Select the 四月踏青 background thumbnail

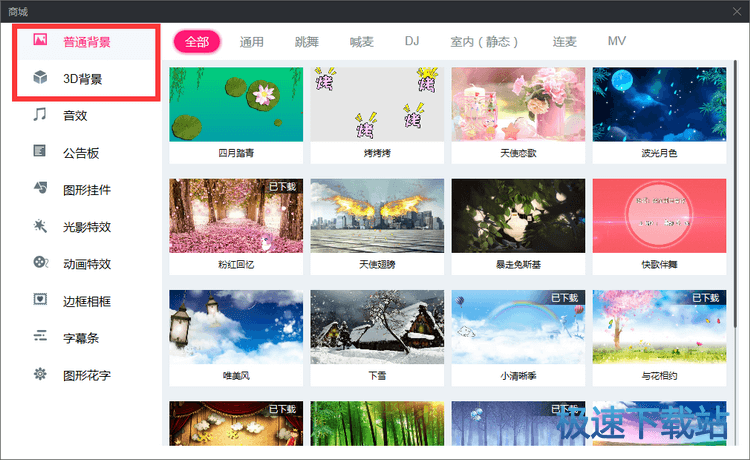click(x=236, y=104)
